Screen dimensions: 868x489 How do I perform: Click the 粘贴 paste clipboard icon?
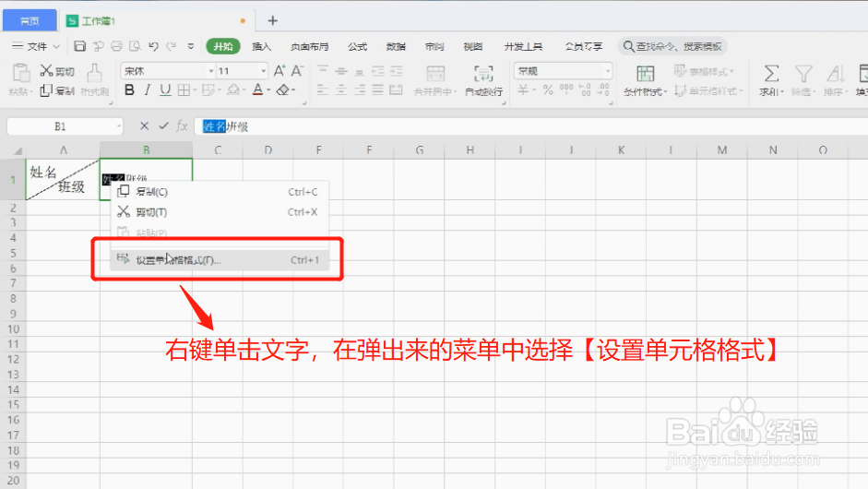tap(21, 73)
